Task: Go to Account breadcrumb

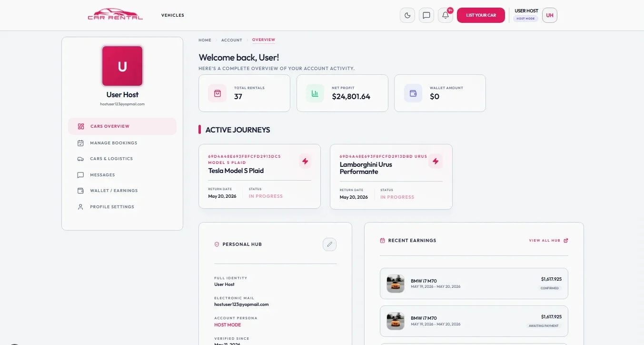Action: 232,40
